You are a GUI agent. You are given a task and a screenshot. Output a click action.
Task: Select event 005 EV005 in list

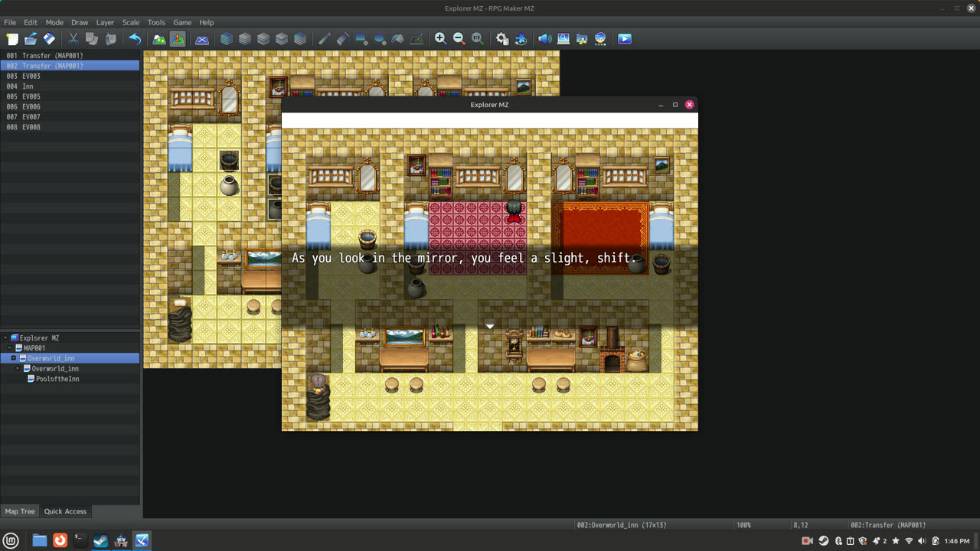point(70,96)
